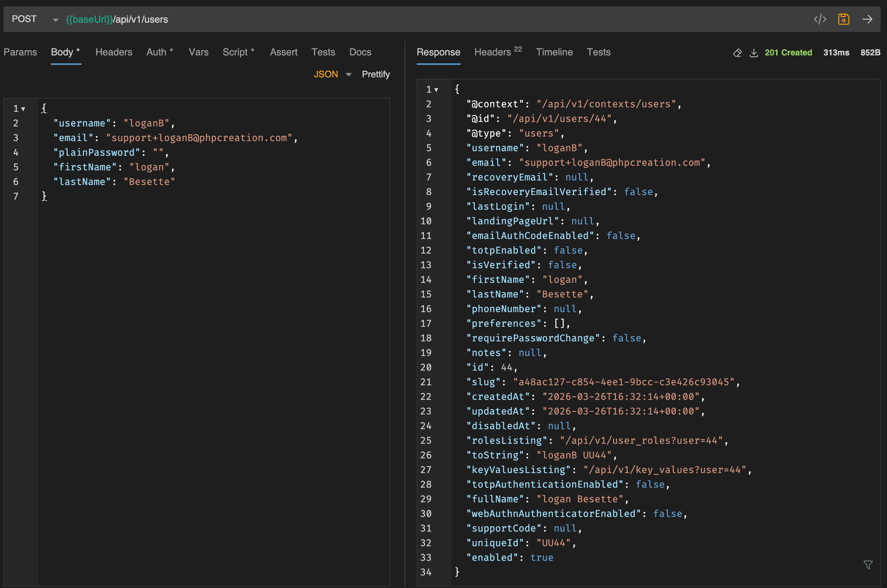Click the 201 Created status text
Screen dimensions: 887x588
pyautogui.click(x=788, y=53)
